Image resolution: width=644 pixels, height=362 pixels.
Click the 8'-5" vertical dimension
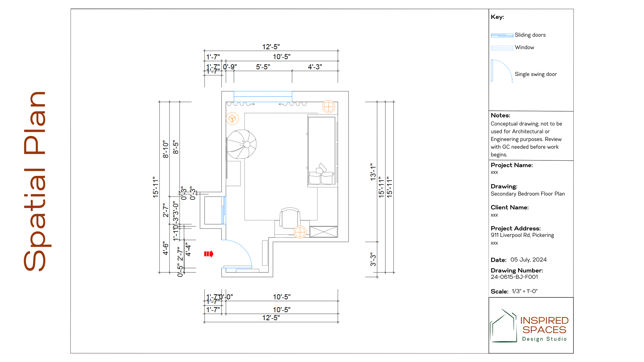click(176, 147)
